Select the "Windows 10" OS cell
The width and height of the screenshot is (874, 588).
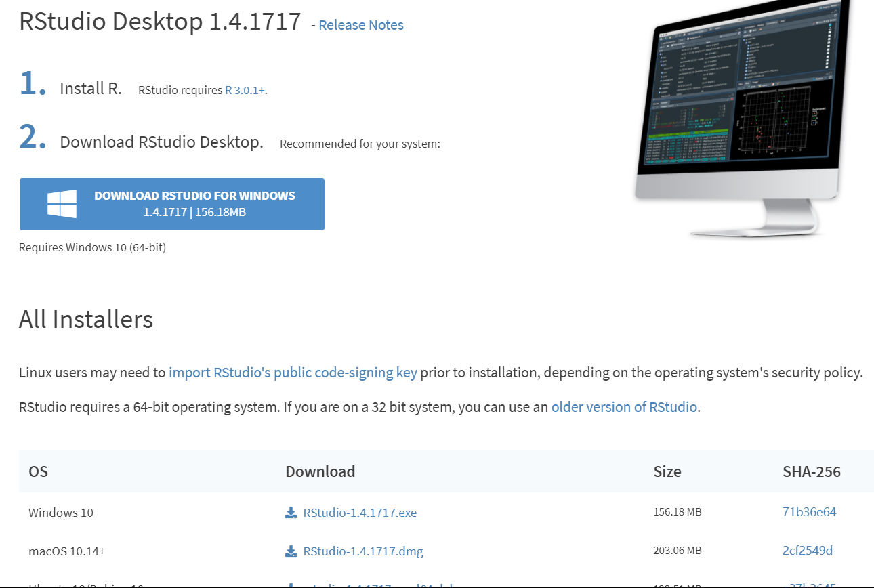coord(61,513)
